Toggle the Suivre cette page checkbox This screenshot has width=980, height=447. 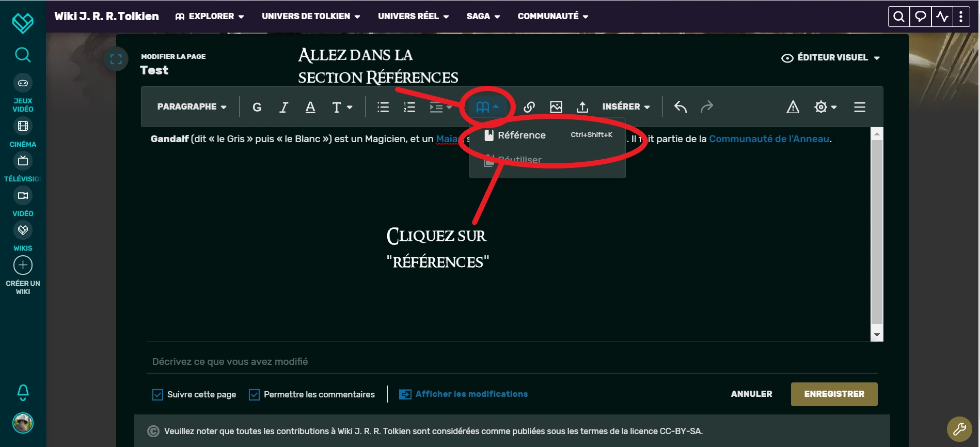pos(157,395)
